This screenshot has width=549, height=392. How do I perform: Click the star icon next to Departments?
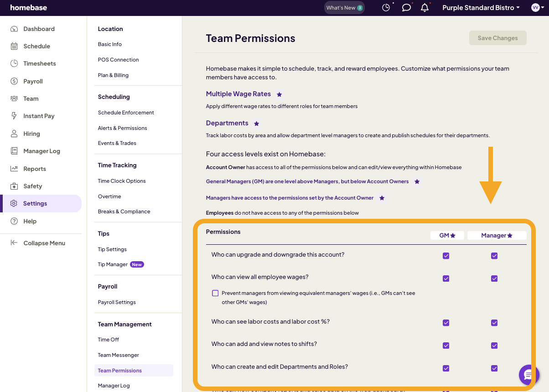(257, 124)
